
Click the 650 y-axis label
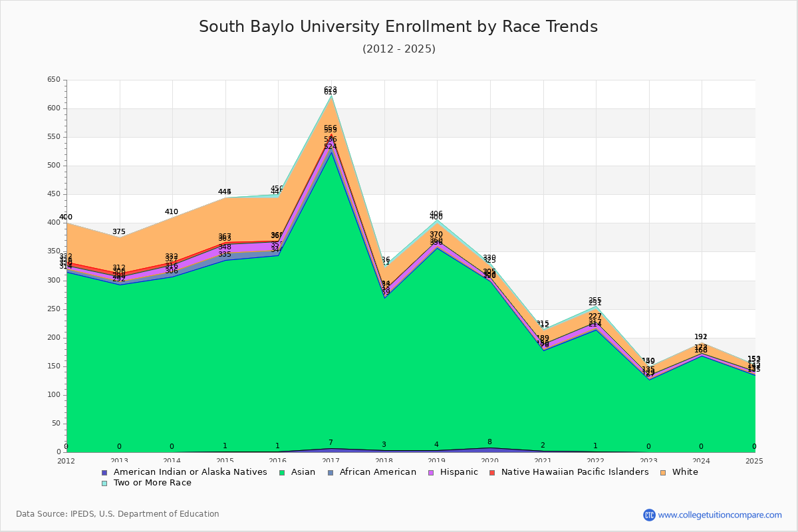click(54, 80)
